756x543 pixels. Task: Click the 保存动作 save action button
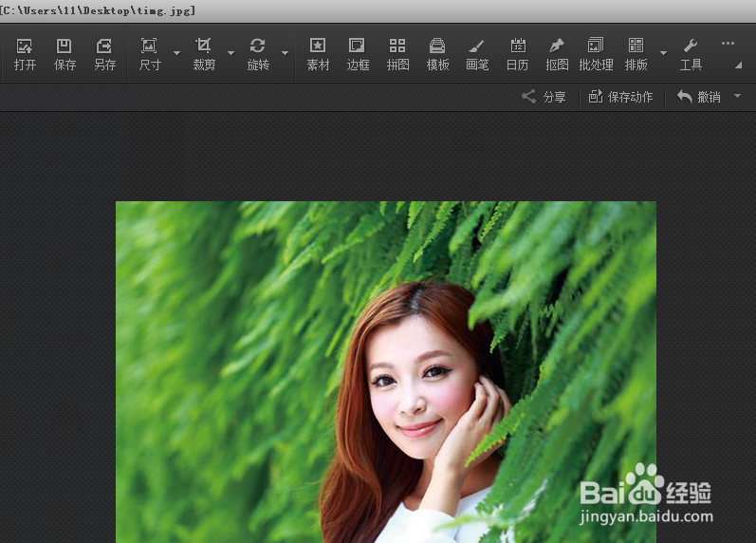[620, 97]
